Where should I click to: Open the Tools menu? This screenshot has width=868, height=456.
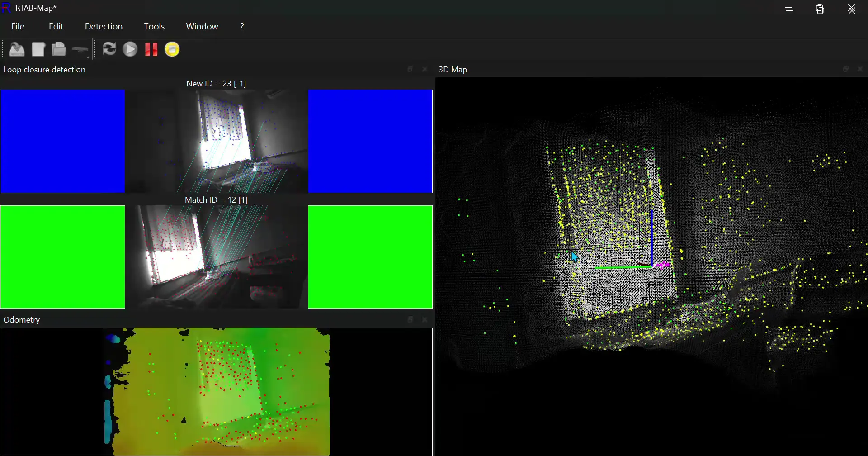point(154,26)
